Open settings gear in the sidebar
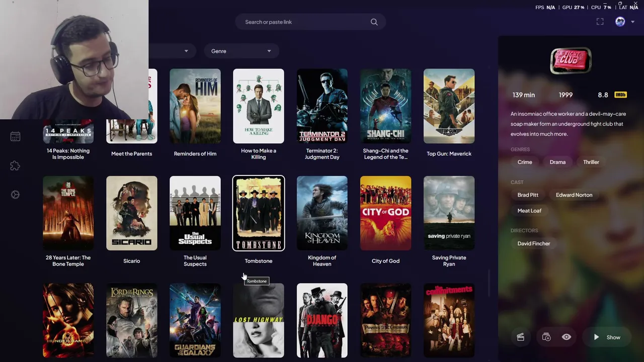This screenshot has width=644, height=362. [x=15, y=195]
